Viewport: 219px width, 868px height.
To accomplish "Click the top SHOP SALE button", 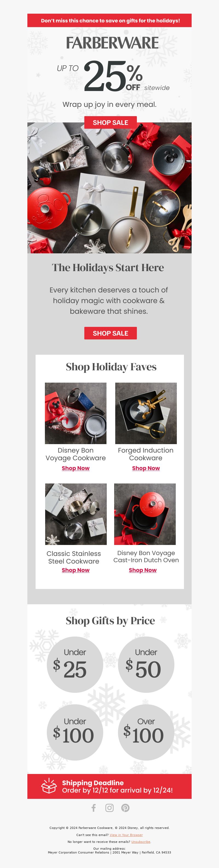I will coord(110,122).
